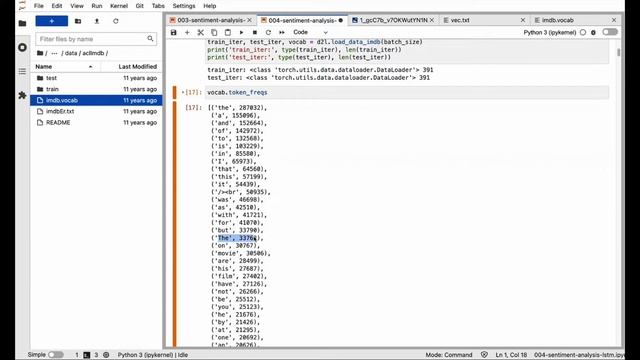The image size is (640, 360).
Task: Select the test folder
Action: [96, 78]
